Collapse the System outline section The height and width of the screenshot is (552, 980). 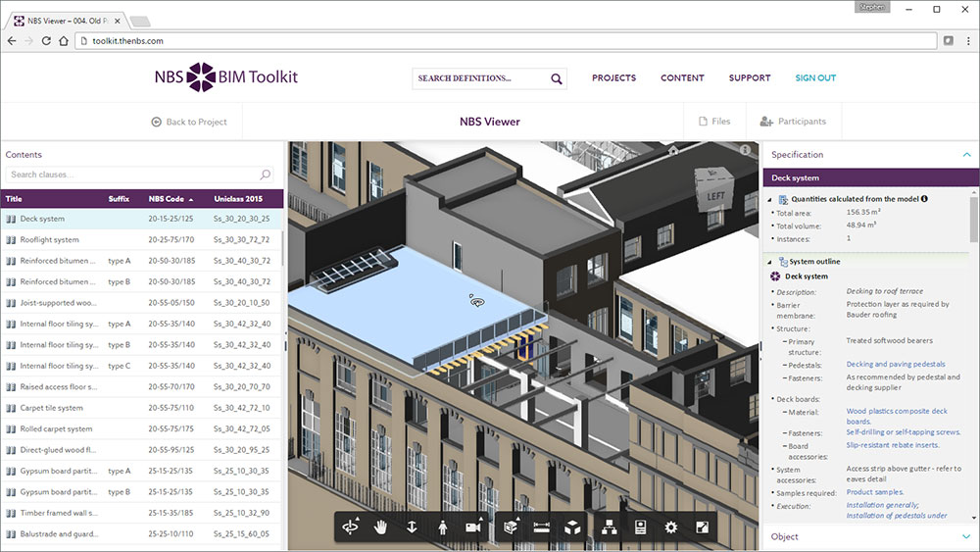point(770,262)
